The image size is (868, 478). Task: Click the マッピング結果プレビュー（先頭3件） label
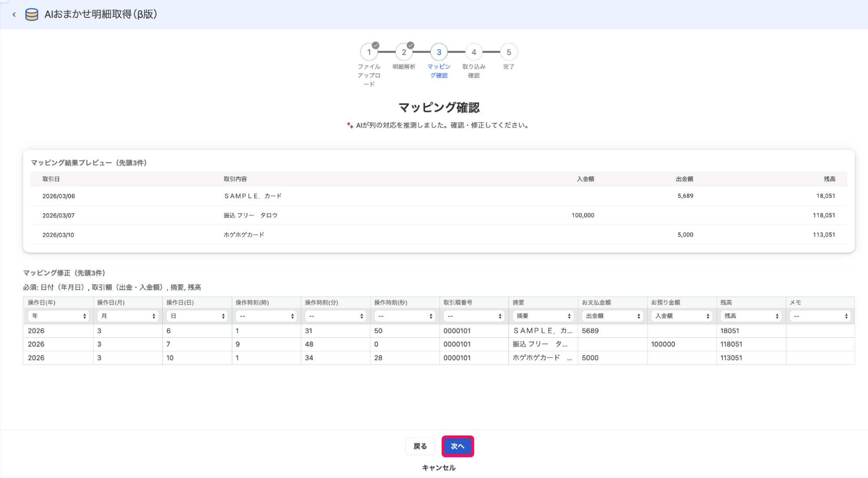pyautogui.click(x=89, y=163)
